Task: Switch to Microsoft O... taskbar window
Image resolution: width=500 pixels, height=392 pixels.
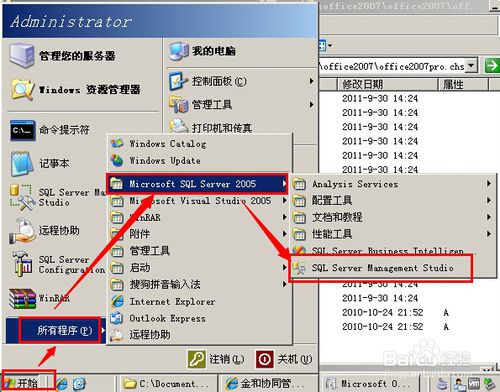Action: pyautogui.click(x=372, y=384)
